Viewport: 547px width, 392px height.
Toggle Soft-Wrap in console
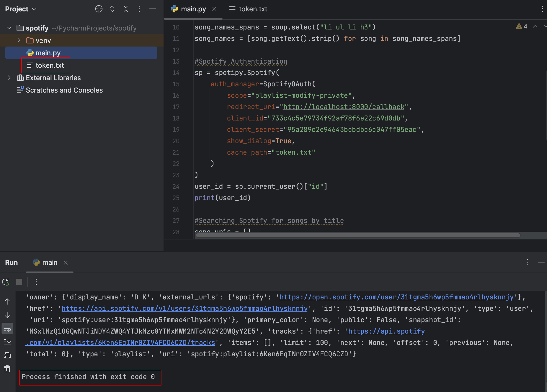(7, 328)
